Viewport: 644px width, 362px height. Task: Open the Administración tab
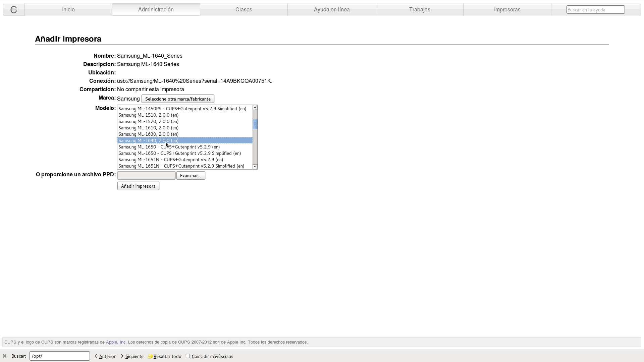tap(156, 9)
